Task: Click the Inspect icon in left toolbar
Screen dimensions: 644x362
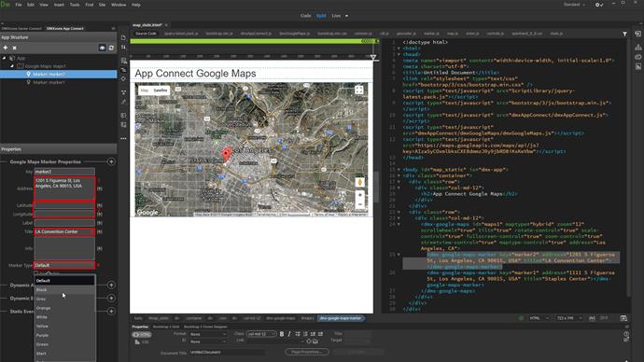Action: click(x=123, y=78)
